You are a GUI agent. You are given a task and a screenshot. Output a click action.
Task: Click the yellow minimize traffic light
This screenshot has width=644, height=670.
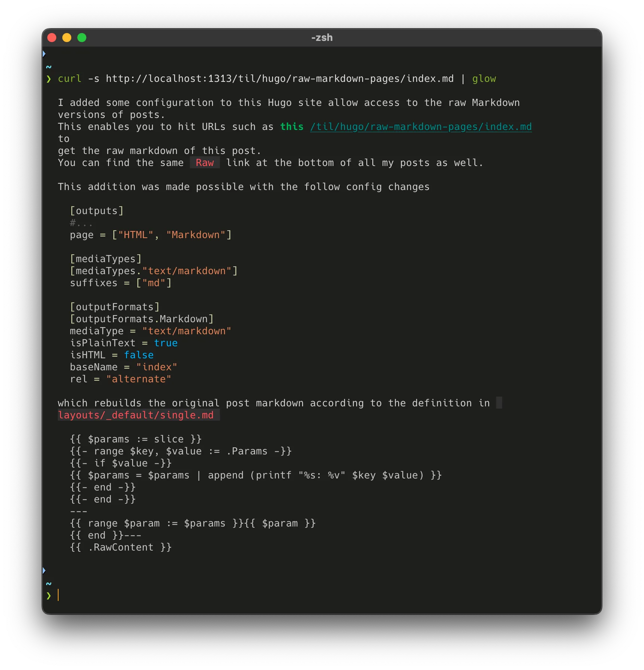[67, 38]
